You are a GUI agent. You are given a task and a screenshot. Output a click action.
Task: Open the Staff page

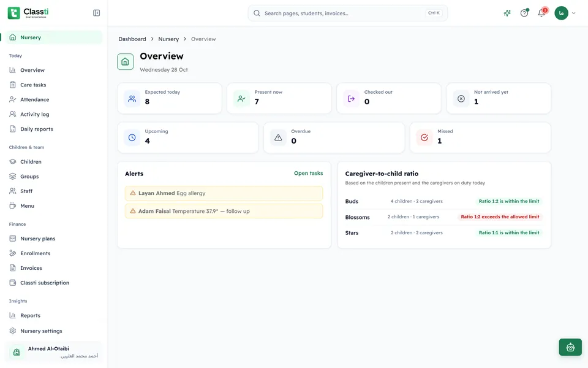[54, 191]
